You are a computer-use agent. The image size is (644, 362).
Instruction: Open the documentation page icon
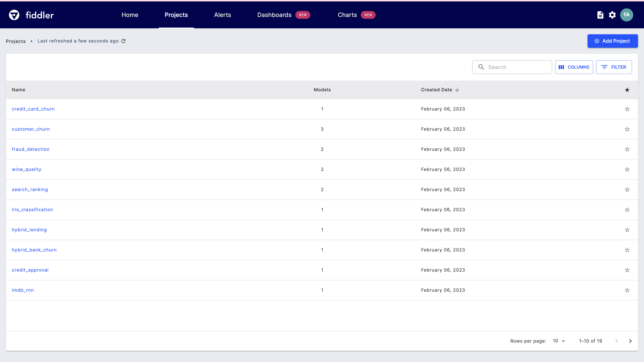600,15
